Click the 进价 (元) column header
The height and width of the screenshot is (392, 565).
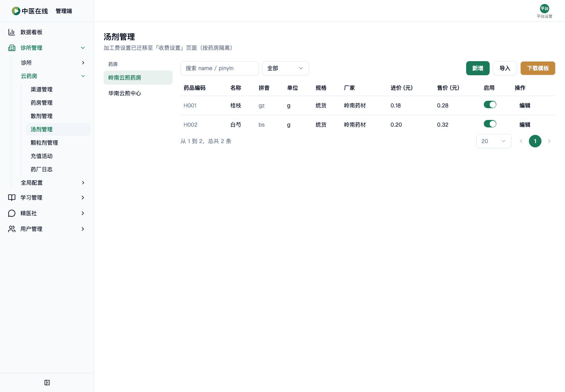click(402, 88)
